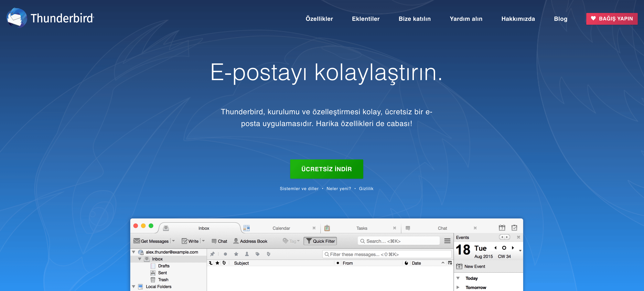The width and height of the screenshot is (644, 291).
Task: Click the calendar pane icon in tab bar
Action: [x=502, y=228]
